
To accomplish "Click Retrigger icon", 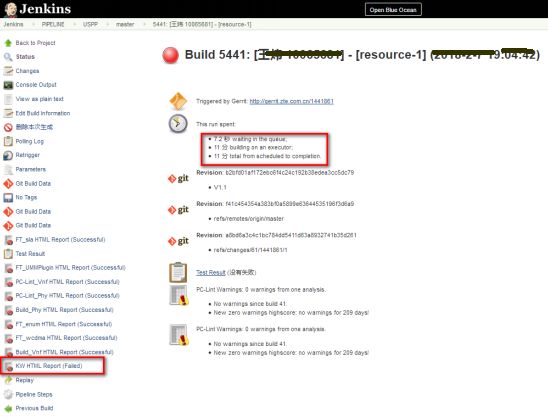I will 8,156.
